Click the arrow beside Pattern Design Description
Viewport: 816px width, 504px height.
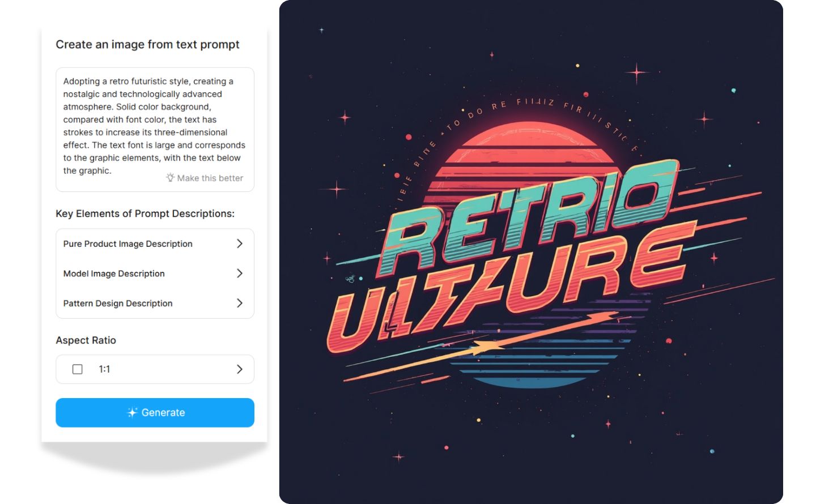pos(239,303)
